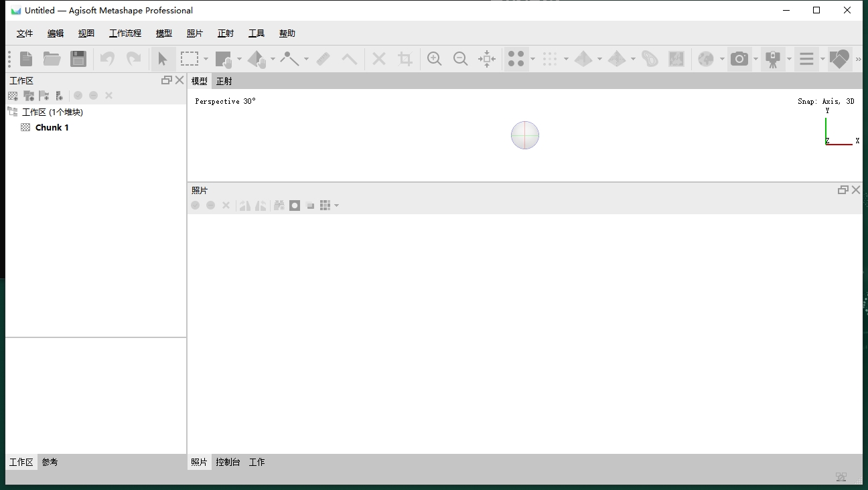This screenshot has height=490, width=868.
Task: Click the trackball navigation sphere
Action: pos(525,135)
